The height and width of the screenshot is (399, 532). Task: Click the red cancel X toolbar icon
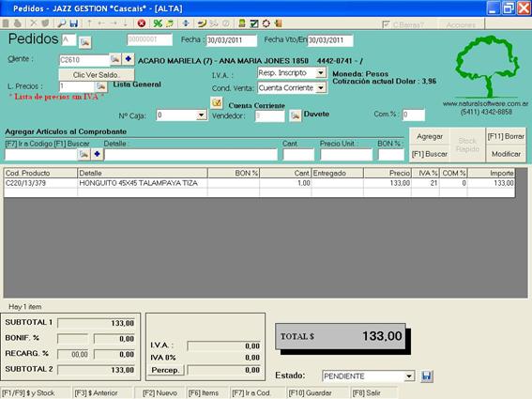click(142, 23)
